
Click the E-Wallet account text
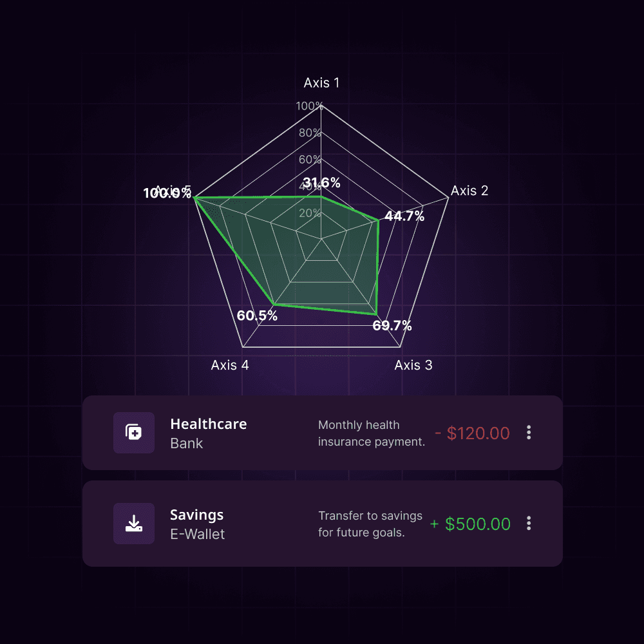[197, 534]
